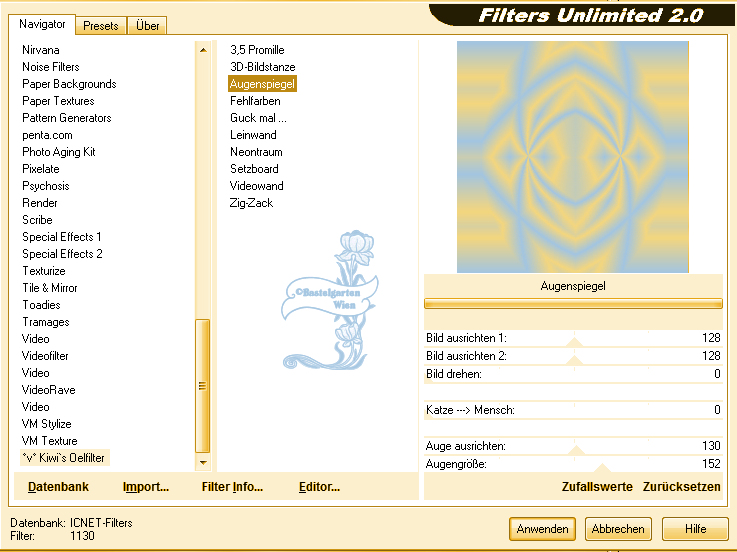The image size is (737, 552).
Task: Click the Katze --> Mensch slider
Action: coord(573,410)
